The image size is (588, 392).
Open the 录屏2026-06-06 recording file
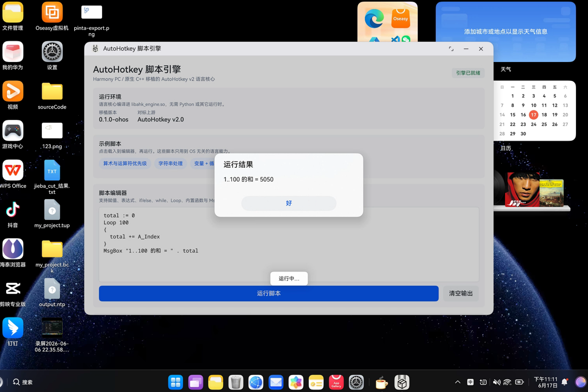click(52, 328)
